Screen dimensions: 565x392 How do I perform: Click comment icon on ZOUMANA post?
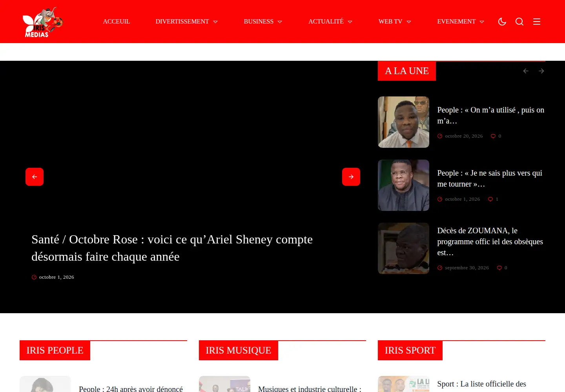click(499, 268)
